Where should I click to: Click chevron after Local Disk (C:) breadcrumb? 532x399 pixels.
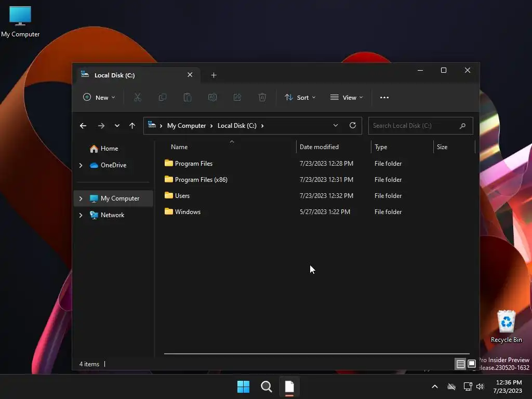pyautogui.click(x=262, y=126)
